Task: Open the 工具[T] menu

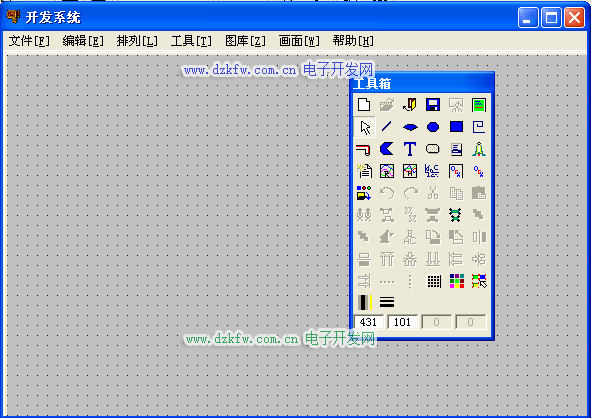Action: pos(191,41)
